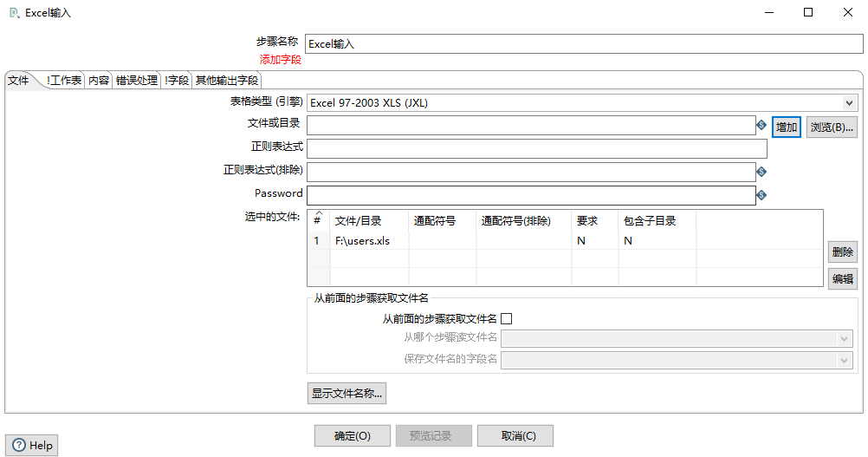The image size is (868, 457).
Task: Click 包含子目录 column header
Action: point(657,220)
